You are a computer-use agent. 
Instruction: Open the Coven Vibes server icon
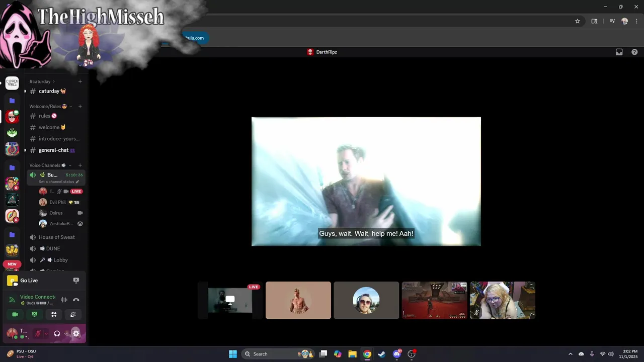(12, 83)
